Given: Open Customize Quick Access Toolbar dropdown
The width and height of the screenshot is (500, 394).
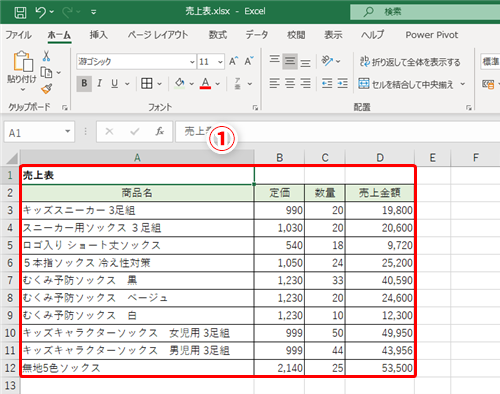Looking at the screenshot, I should tap(94, 12).
